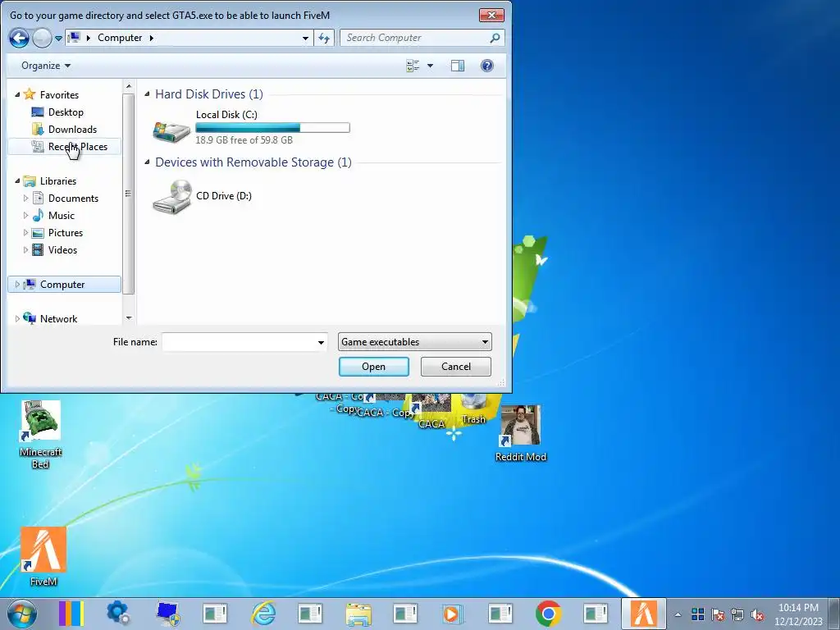Click the Cancel button
This screenshot has width=840, height=630.
pos(456,367)
